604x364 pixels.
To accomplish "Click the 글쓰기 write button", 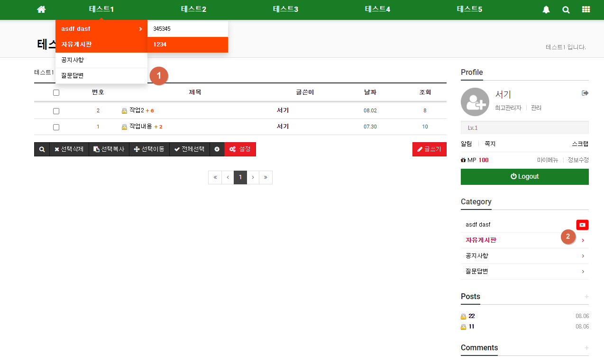I will (x=429, y=149).
